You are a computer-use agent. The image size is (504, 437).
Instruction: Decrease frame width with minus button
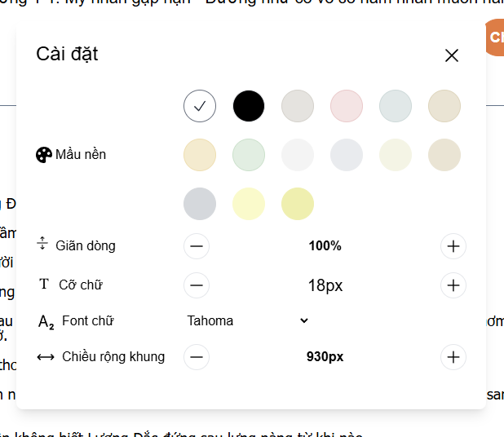[197, 357]
